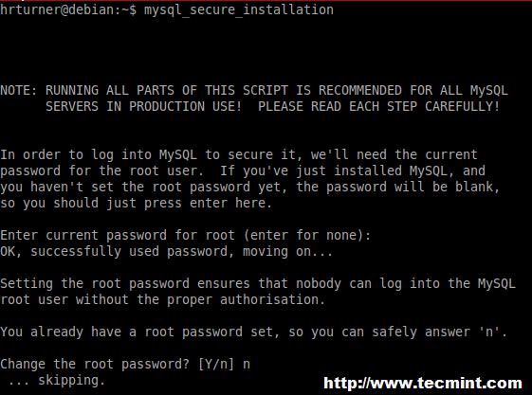Click the quoted 'n' in safely answer line
This screenshot has height=395, width=532.
point(489,332)
